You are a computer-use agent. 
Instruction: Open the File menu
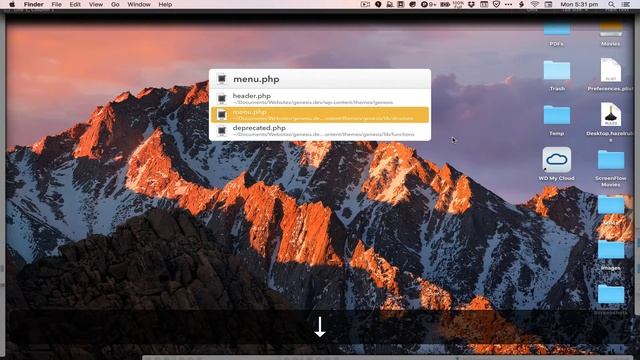click(x=56, y=4)
